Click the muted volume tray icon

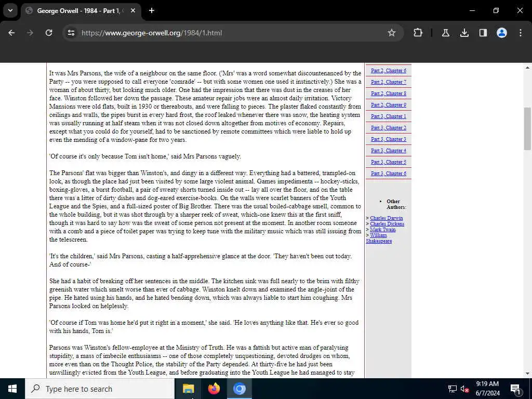464,389
